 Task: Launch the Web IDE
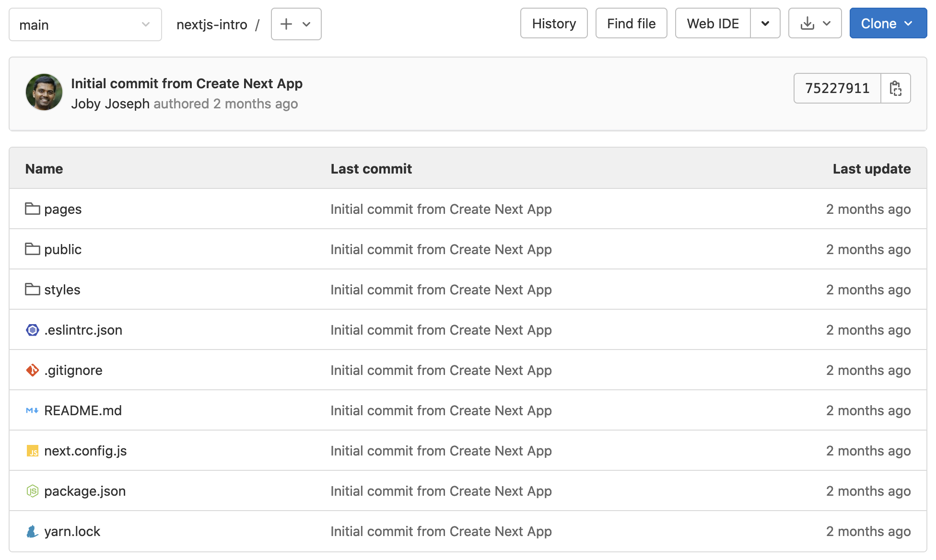(713, 23)
